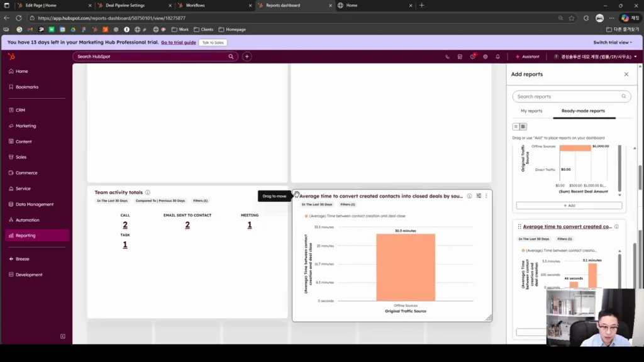Open info icon beside Team activity totals

[x=147, y=192]
